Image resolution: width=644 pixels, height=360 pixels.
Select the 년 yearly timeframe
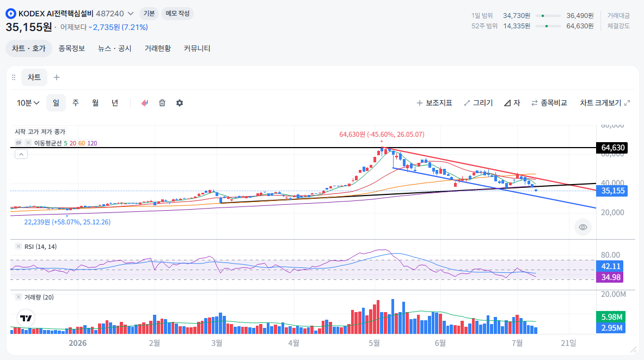tap(115, 103)
